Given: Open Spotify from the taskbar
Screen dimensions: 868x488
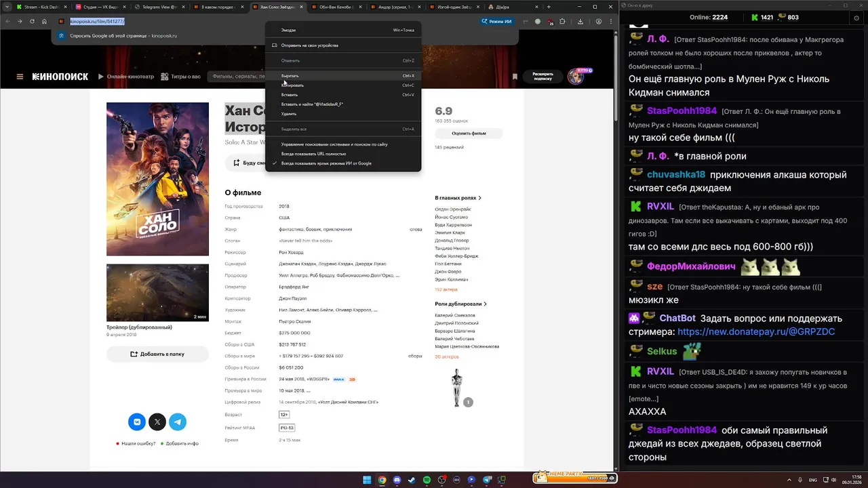Looking at the screenshot, I should [427, 480].
